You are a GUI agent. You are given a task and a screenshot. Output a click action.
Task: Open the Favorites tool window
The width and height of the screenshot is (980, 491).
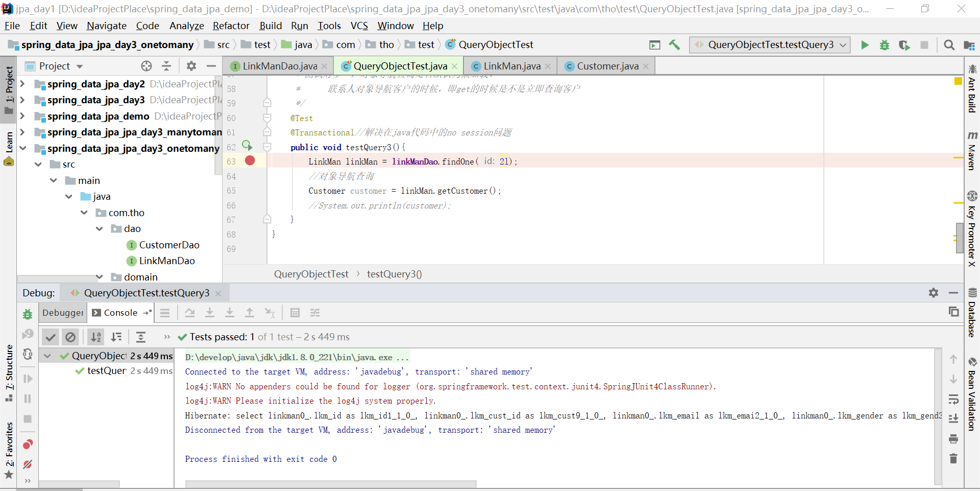(9, 450)
